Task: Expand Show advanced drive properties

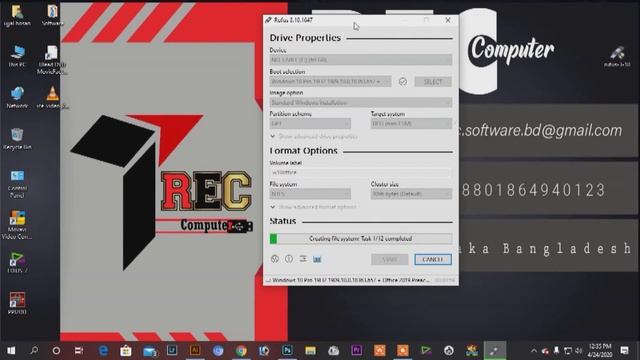Action: [313, 136]
